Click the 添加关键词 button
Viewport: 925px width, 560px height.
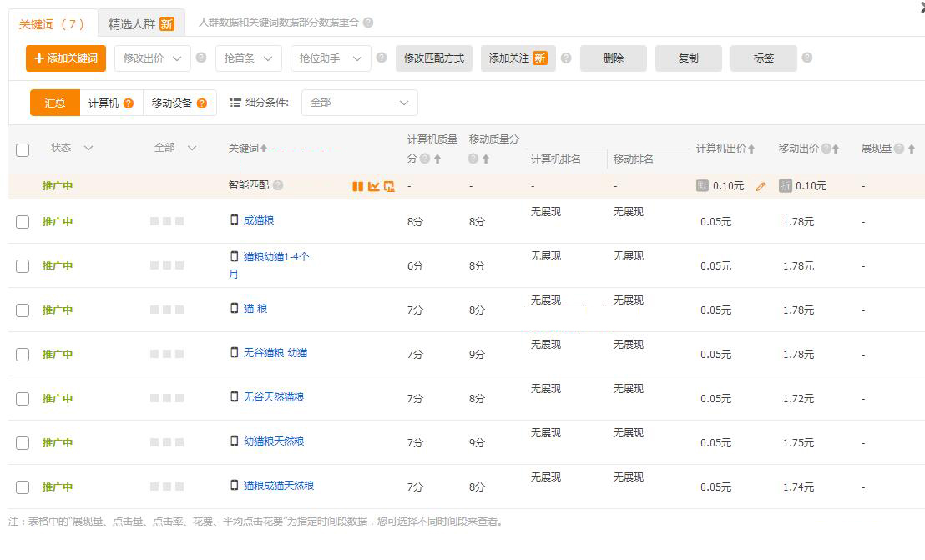(65, 58)
